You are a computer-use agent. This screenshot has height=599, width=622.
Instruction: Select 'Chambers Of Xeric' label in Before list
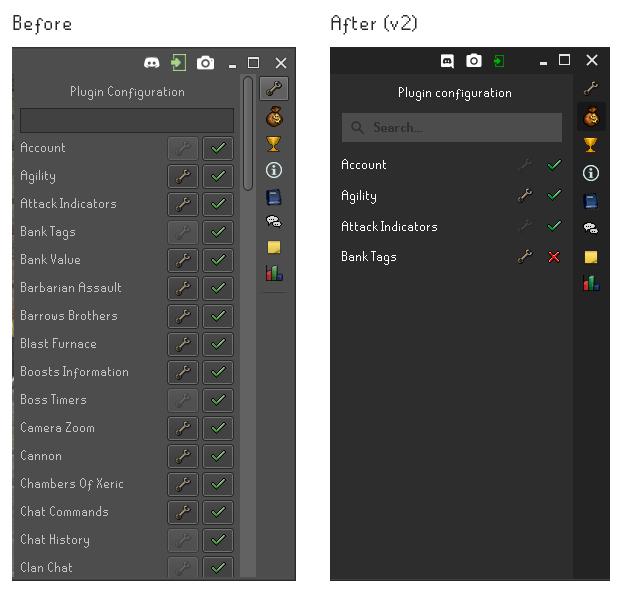point(72,484)
